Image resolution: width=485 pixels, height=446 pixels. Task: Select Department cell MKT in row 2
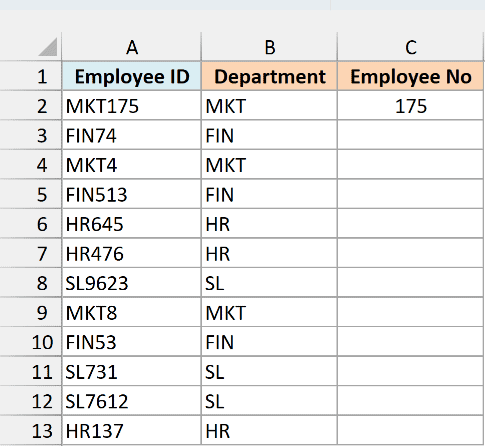coord(269,106)
